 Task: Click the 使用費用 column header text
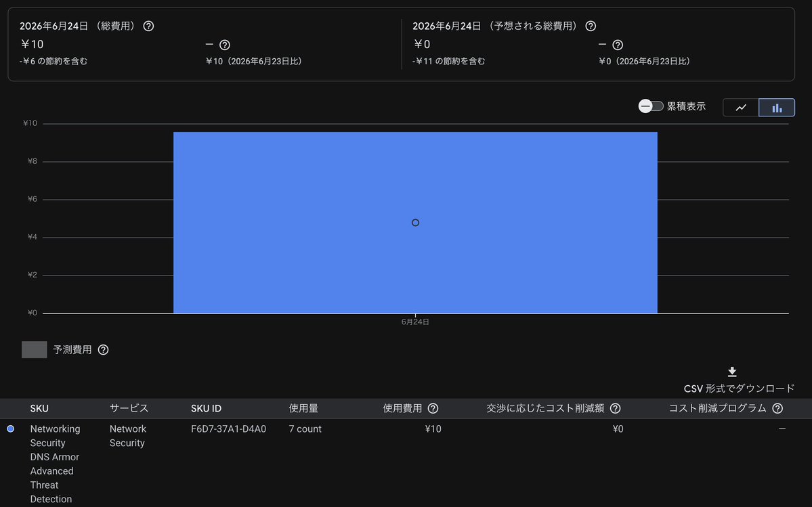(x=402, y=408)
